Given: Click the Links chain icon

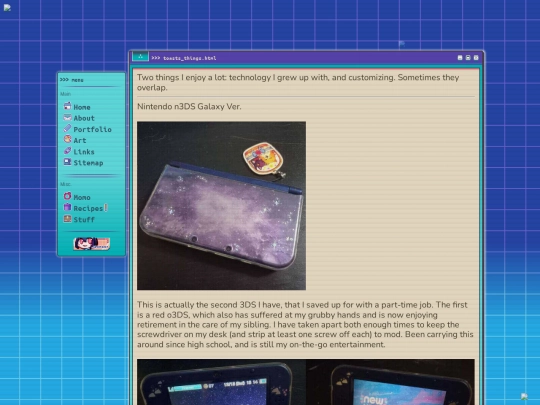Looking at the screenshot, I should [68, 151].
